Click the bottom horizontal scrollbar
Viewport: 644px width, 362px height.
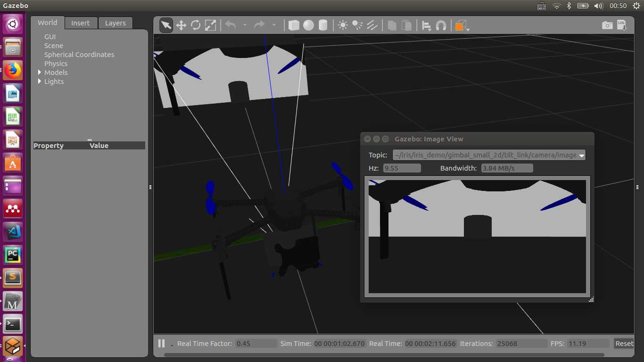coord(384,355)
